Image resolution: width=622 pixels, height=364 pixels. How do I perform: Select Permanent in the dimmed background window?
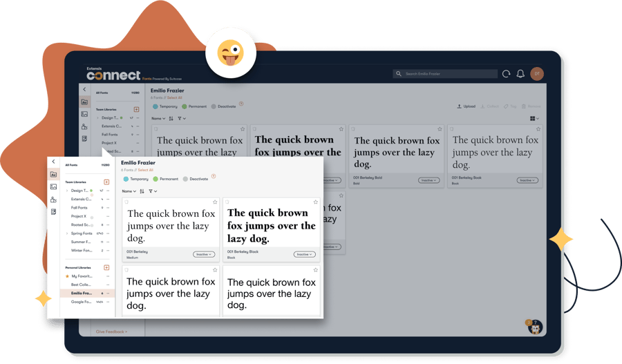pos(194,106)
